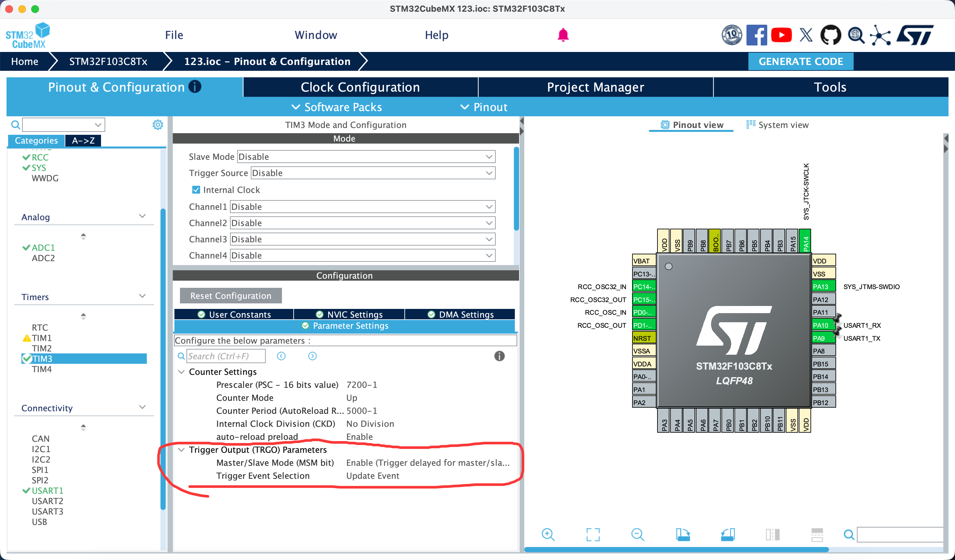Viewport: 955px width, 560px height.
Task: Click the STM32CubeMX logo
Action: [28, 35]
